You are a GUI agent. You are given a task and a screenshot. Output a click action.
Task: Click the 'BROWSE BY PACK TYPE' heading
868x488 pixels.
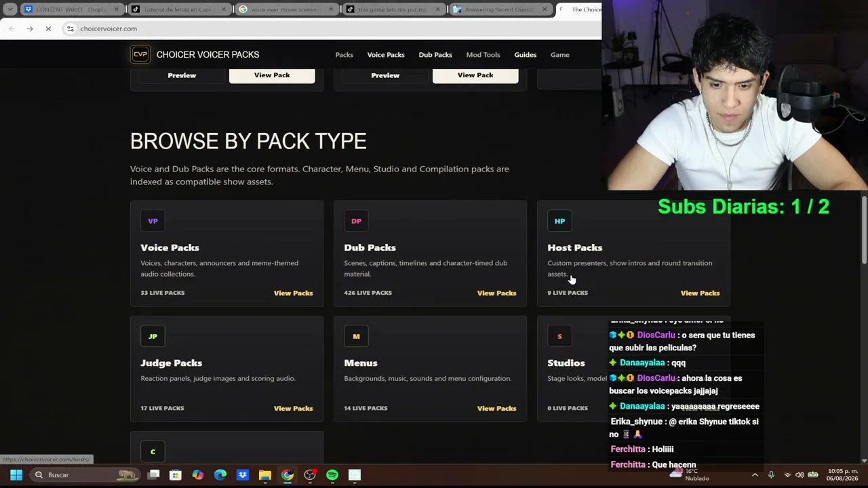[x=248, y=141]
